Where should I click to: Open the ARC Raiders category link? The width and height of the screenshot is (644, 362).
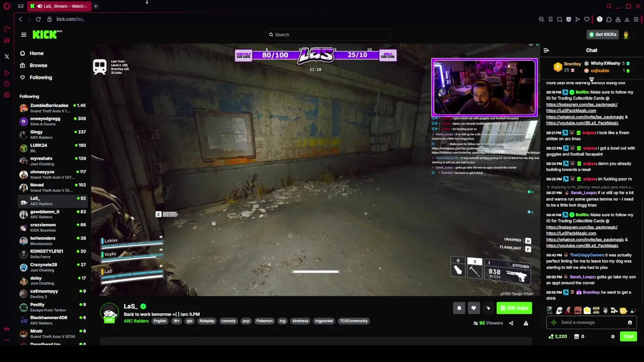136,321
